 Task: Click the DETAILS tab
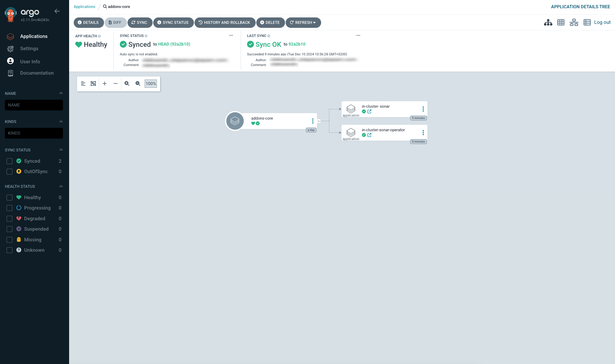(x=89, y=23)
